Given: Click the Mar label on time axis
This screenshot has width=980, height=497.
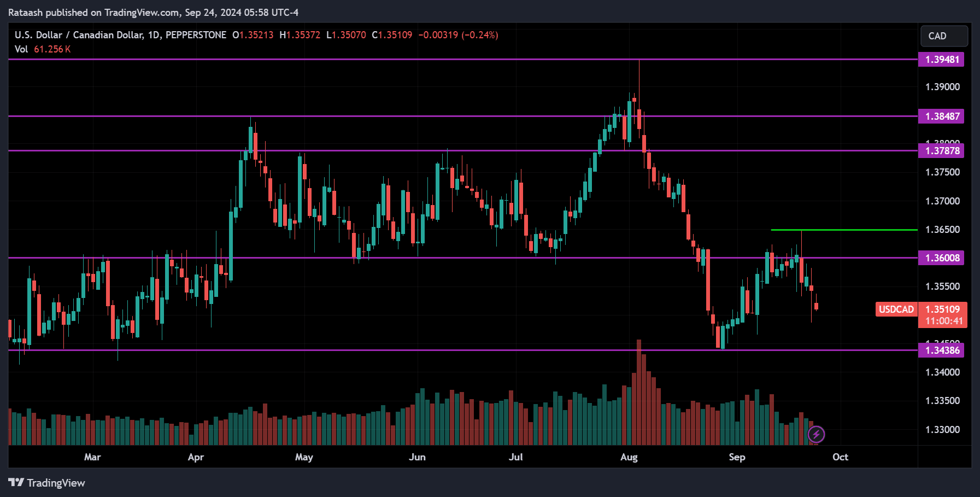Looking at the screenshot, I should coord(92,457).
